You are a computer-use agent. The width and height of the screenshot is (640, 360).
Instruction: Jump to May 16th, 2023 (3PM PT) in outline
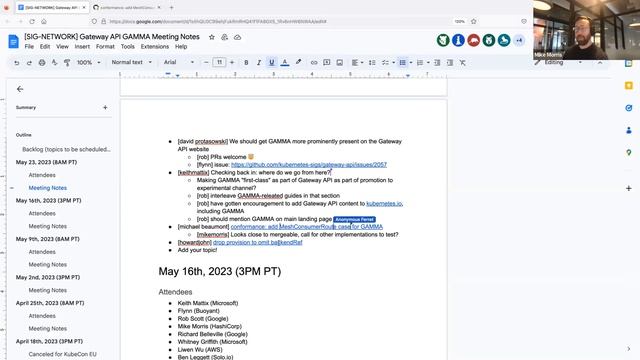coord(48,200)
